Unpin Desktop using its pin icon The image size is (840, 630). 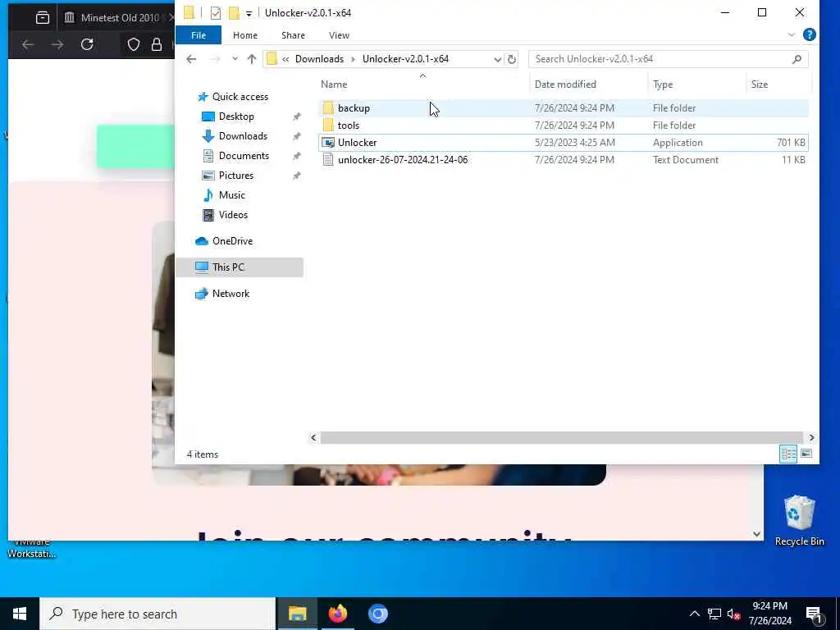point(296,116)
